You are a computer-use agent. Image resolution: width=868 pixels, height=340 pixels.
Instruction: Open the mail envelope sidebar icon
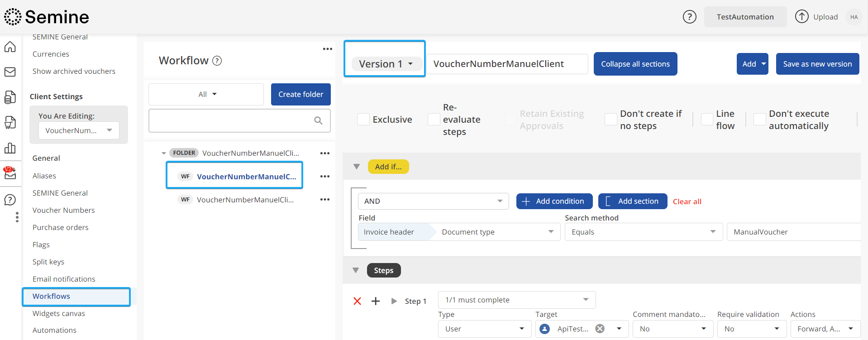[x=10, y=72]
